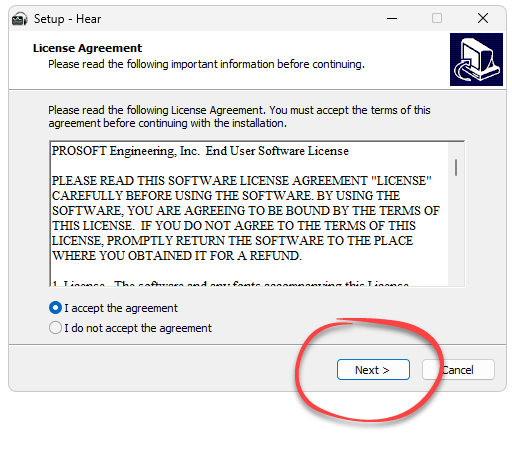Click the disabled maximize window button

coord(437,18)
